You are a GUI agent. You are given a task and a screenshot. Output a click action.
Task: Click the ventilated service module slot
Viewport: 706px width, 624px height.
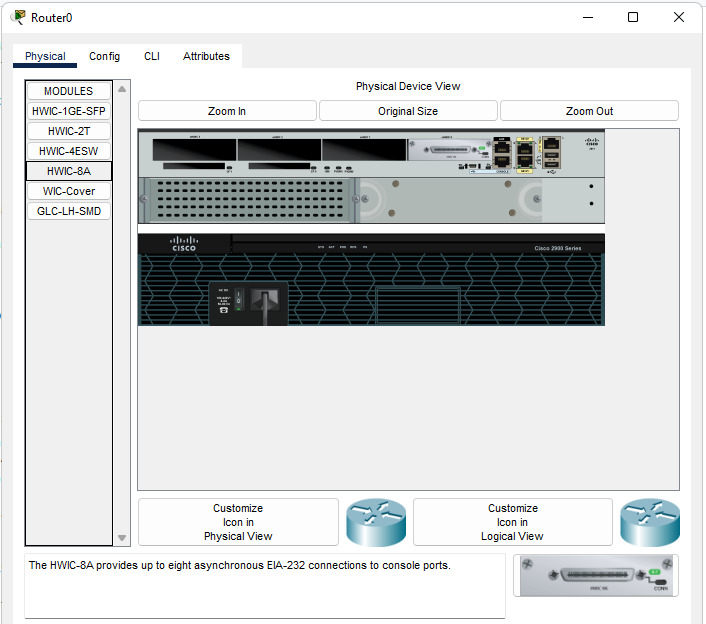pos(249,200)
